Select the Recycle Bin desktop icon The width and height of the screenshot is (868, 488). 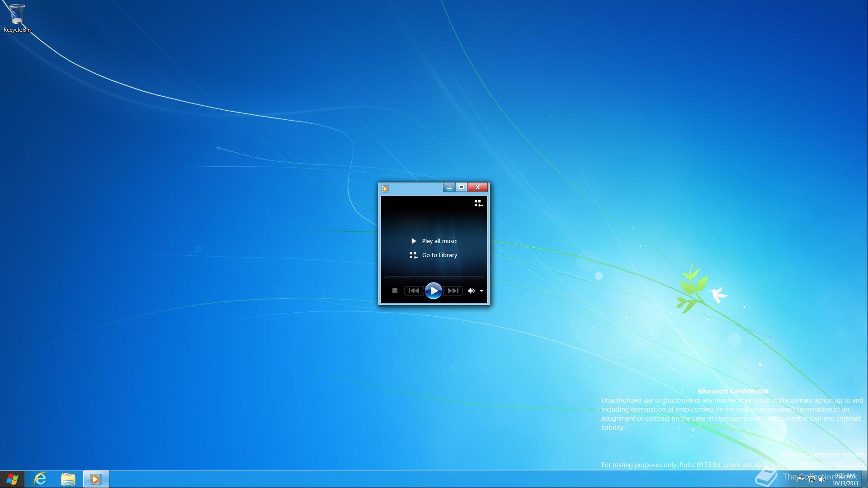[17, 18]
